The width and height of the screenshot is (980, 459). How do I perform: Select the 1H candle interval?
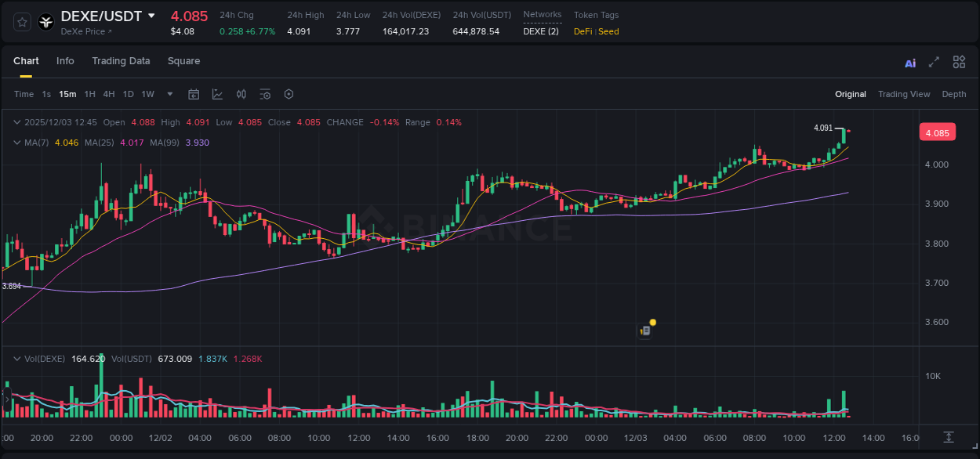point(89,94)
